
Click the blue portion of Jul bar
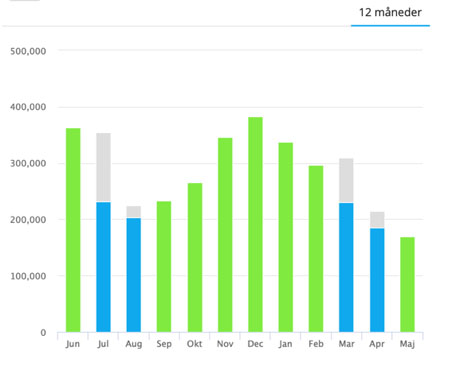pyautogui.click(x=103, y=267)
